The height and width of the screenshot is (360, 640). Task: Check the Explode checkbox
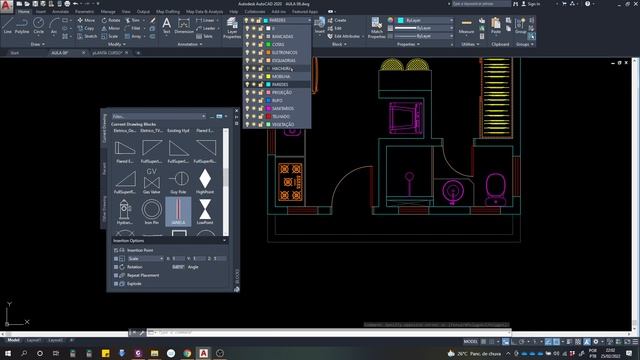[x=116, y=284]
